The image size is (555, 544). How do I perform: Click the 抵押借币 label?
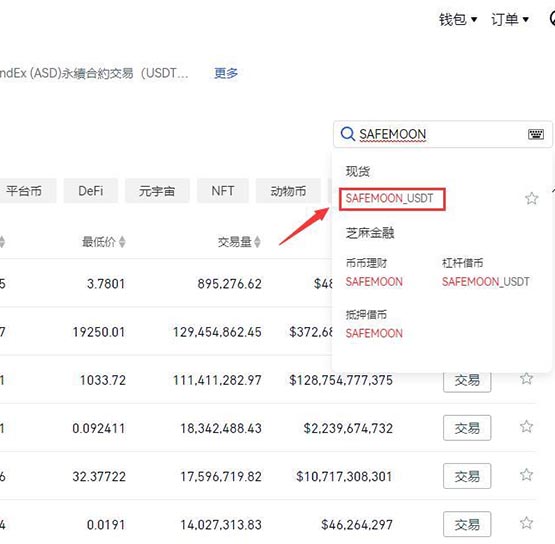pos(366,314)
